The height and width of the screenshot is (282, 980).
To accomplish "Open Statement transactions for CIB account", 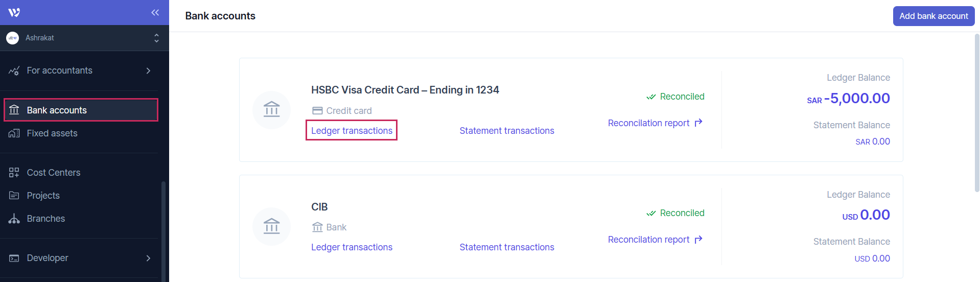I will 506,247.
